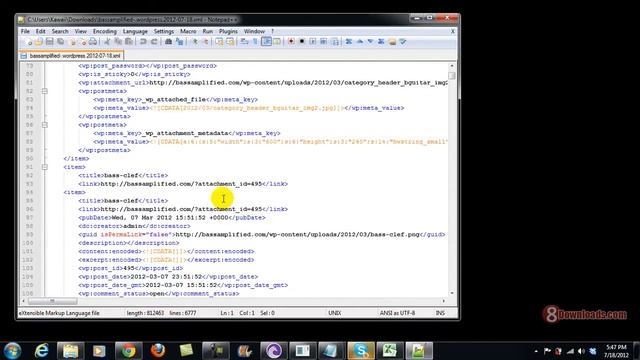Viewport: 640px width, 360px height.
Task: Collapse the item fold marker at line 91
Action: tap(44, 167)
